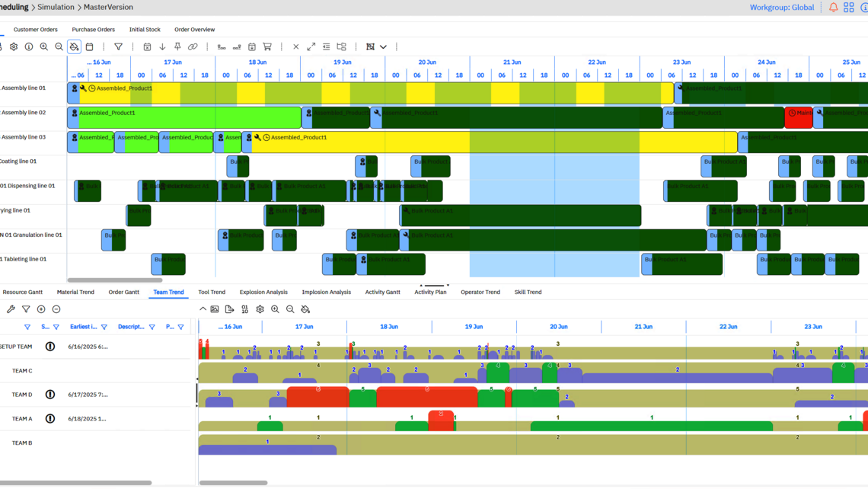Click the notification bell icon
The image size is (868, 489).
[833, 8]
